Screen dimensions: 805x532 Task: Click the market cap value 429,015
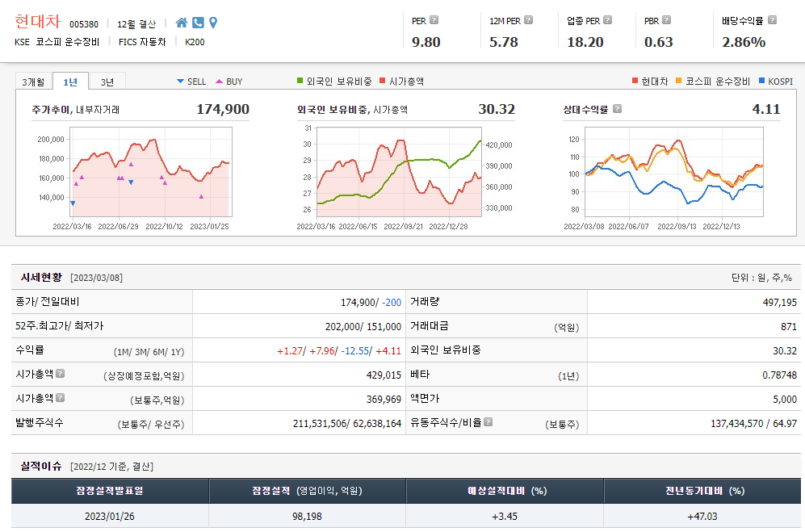(x=384, y=375)
